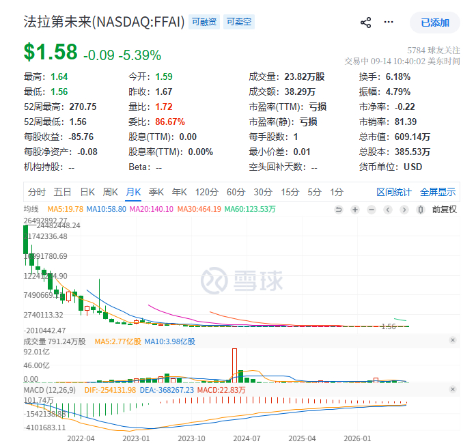Select the 月K tab

coord(133,192)
